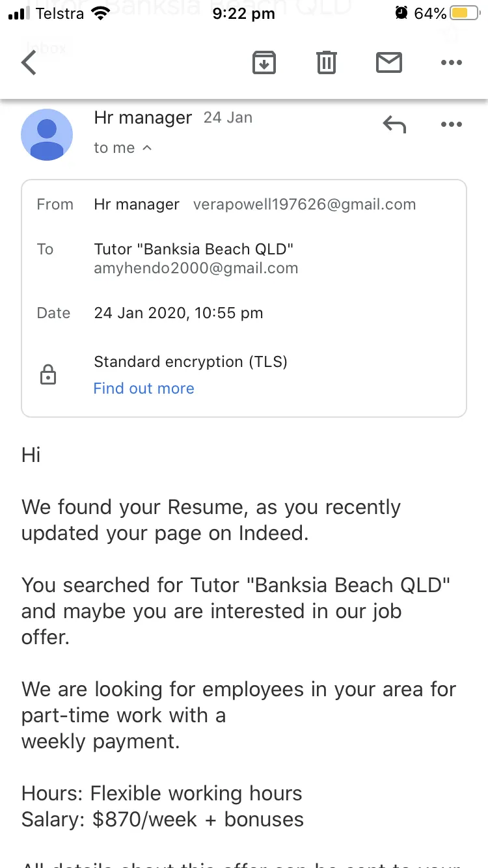Select recipient address amyhendo2000@gmail.com
The image size is (488, 868).
[x=196, y=268]
